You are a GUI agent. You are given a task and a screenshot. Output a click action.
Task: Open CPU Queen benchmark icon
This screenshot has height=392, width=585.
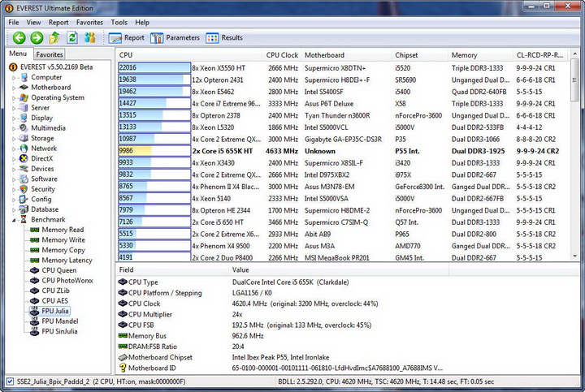[x=35, y=270]
